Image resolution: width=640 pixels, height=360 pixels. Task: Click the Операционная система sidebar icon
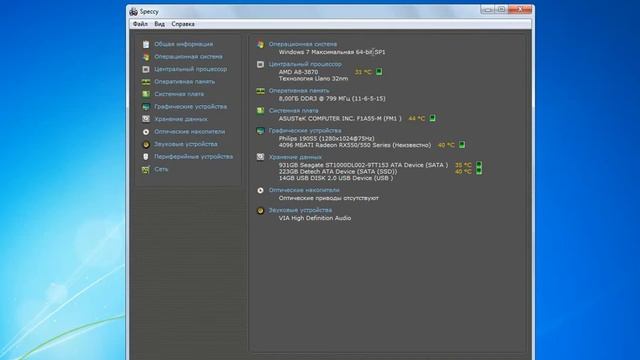click(x=146, y=57)
